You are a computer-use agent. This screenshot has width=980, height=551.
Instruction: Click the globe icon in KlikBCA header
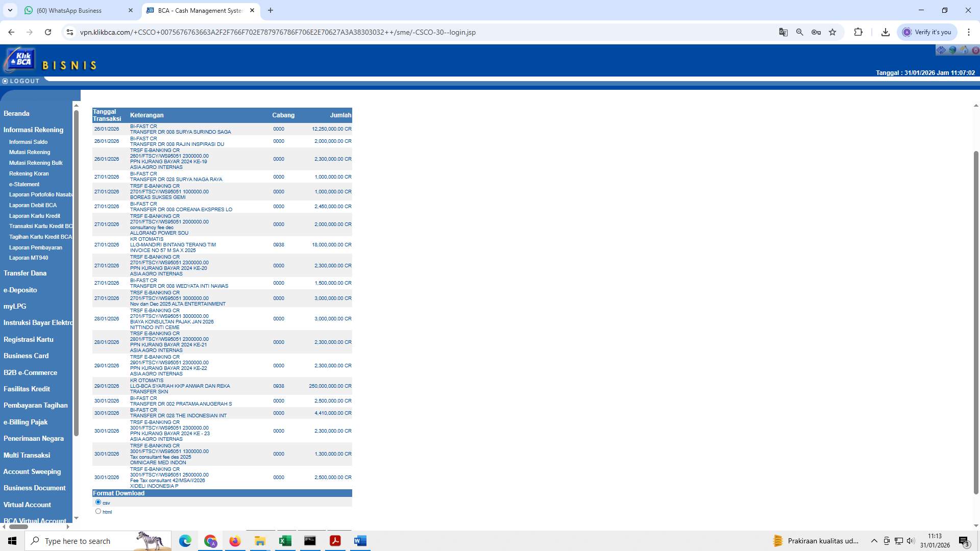tap(952, 50)
